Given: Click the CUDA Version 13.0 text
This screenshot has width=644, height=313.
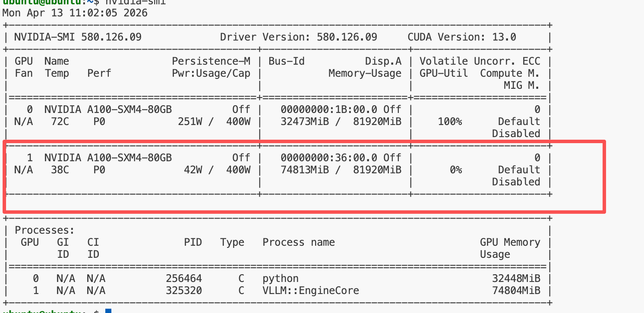Looking at the screenshot, I should tap(462, 37).
